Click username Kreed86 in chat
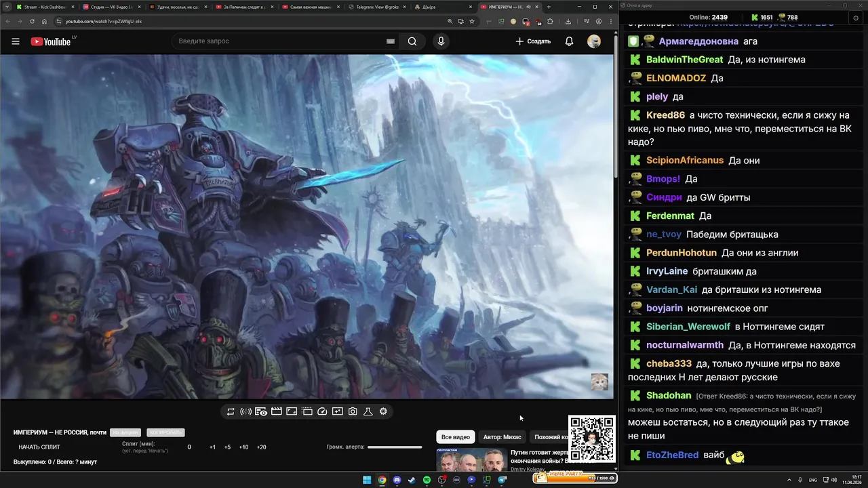Viewport: 868px width, 488px height. [x=665, y=115]
